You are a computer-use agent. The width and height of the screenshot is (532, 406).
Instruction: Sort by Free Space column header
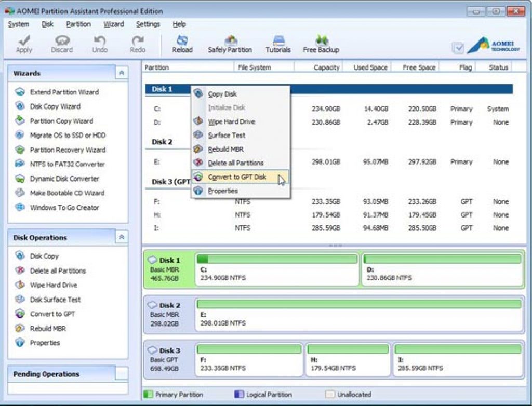coord(415,67)
